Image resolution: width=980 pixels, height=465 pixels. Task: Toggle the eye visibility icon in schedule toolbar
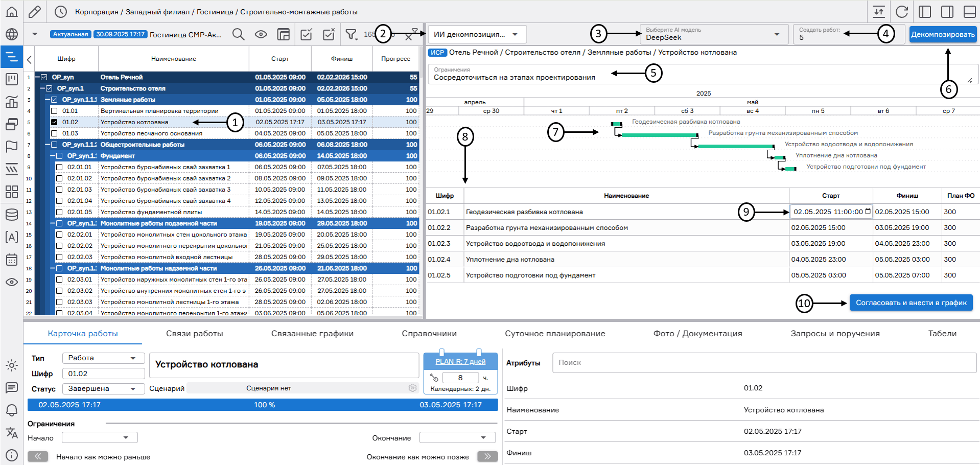click(x=261, y=34)
